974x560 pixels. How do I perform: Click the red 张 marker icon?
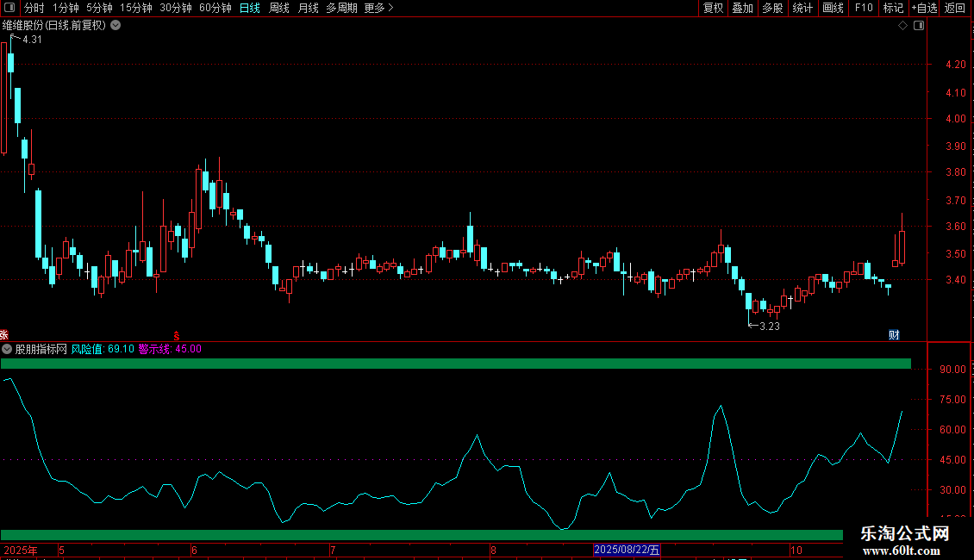(x=4, y=334)
